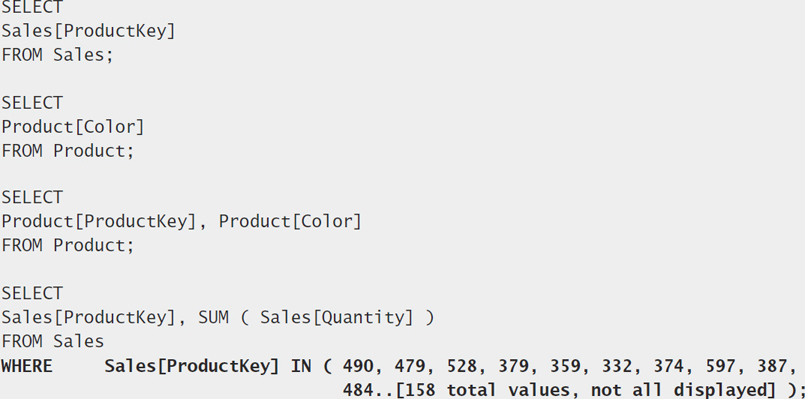This screenshot has width=805, height=399.
Task: Click value 490 in the IN list
Action: (358, 366)
